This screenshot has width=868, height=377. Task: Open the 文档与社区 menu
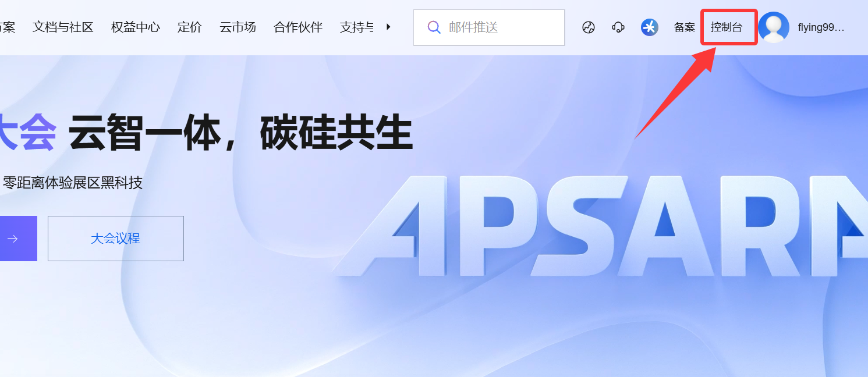63,27
